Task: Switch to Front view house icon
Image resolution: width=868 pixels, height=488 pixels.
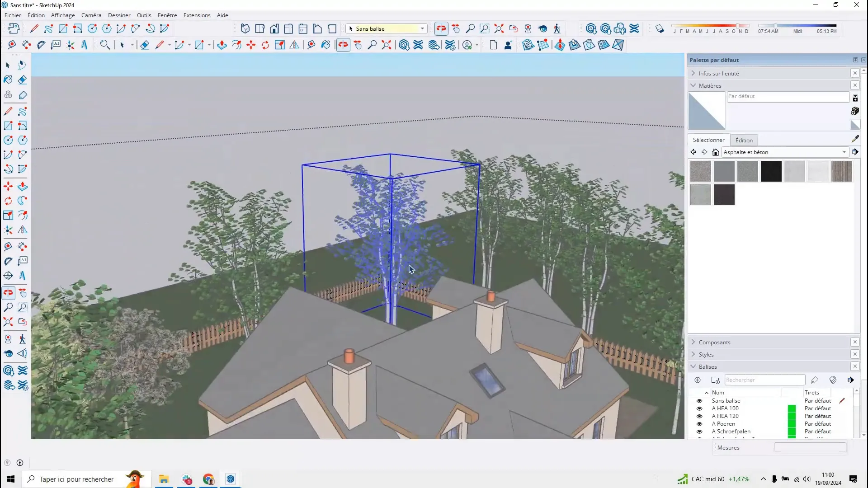Action: point(274,28)
